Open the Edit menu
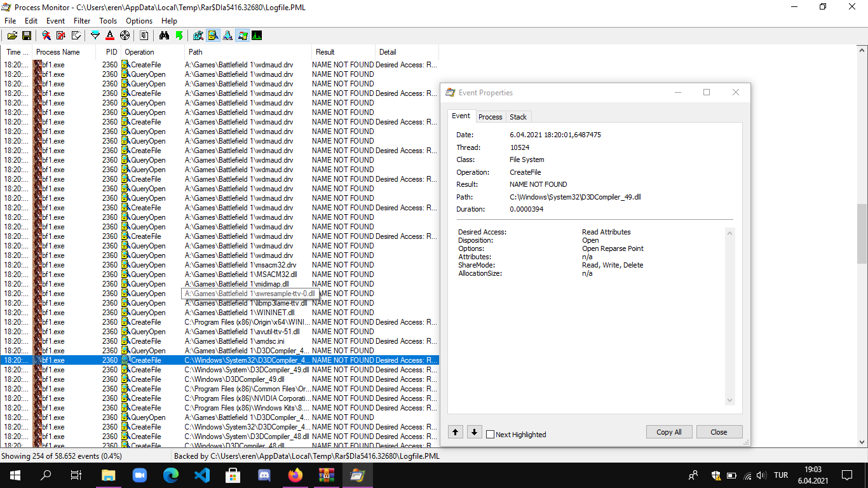The height and width of the screenshot is (488, 868). coord(31,21)
